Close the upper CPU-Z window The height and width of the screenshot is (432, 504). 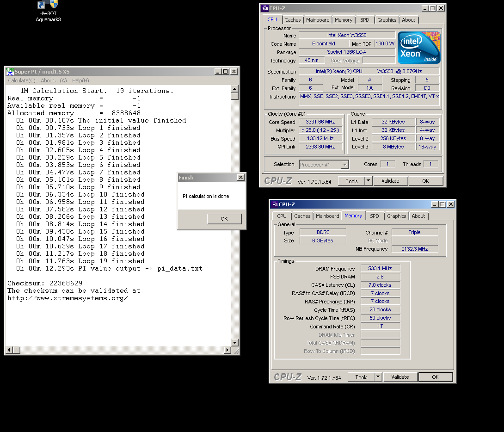441,8
